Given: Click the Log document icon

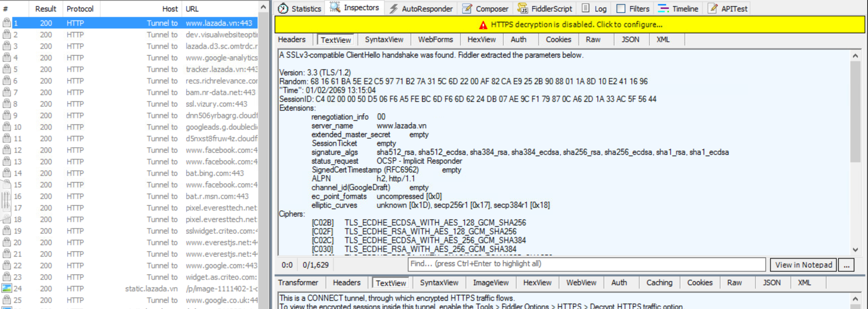Looking at the screenshot, I should [x=585, y=8].
